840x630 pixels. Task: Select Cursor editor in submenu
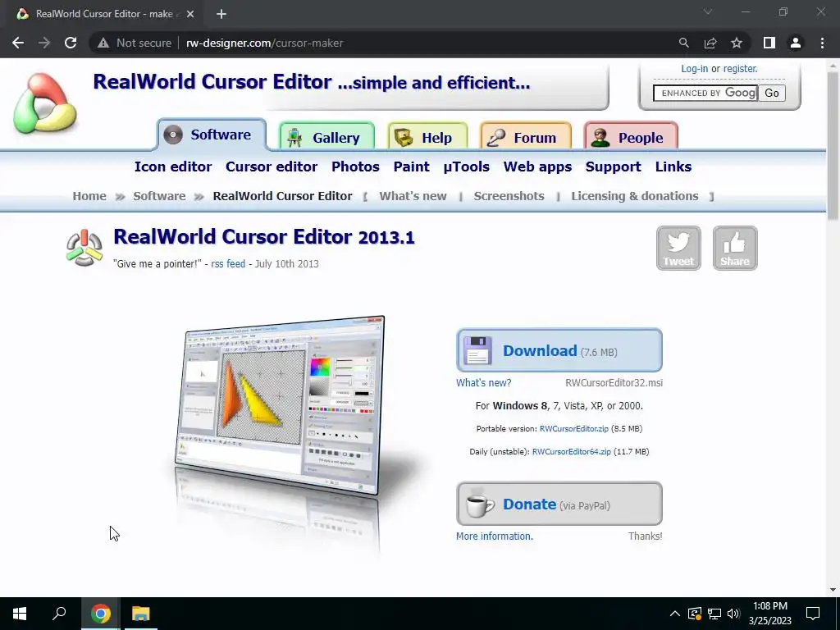(272, 167)
